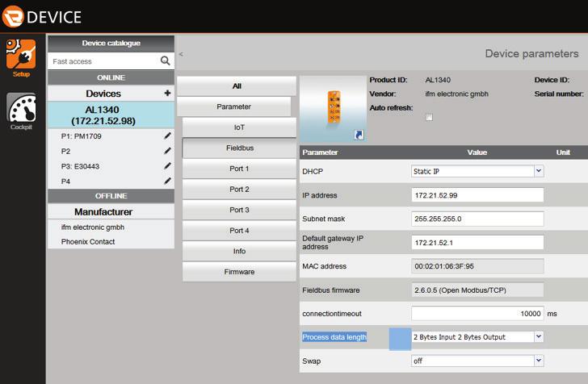Click the IP address field 172.21.52.99
Image resolution: width=588 pixels, height=384 pixels.
[477, 195]
